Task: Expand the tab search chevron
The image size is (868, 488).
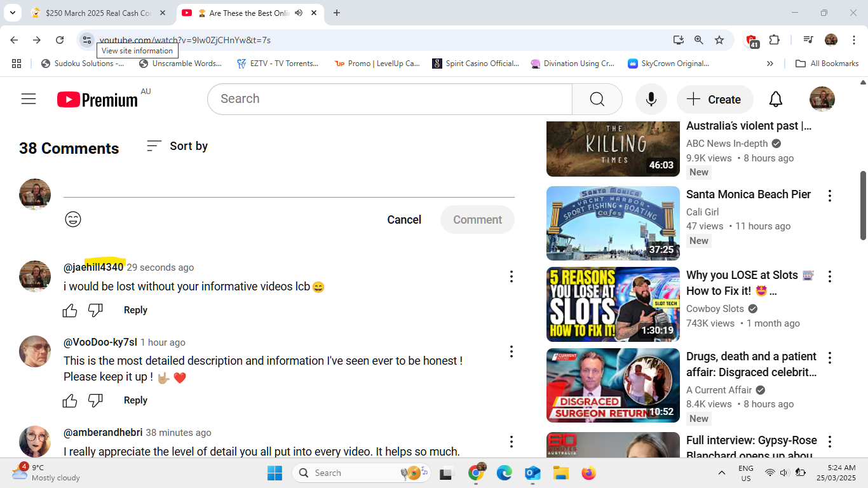Action: (x=12, y=13)
